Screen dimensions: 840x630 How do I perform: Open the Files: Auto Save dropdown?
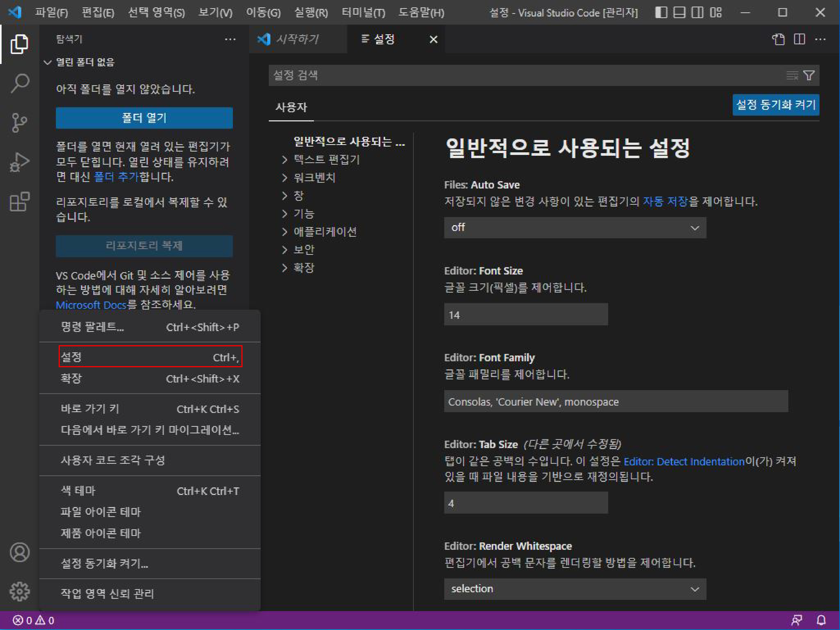(x=575, y=228)
